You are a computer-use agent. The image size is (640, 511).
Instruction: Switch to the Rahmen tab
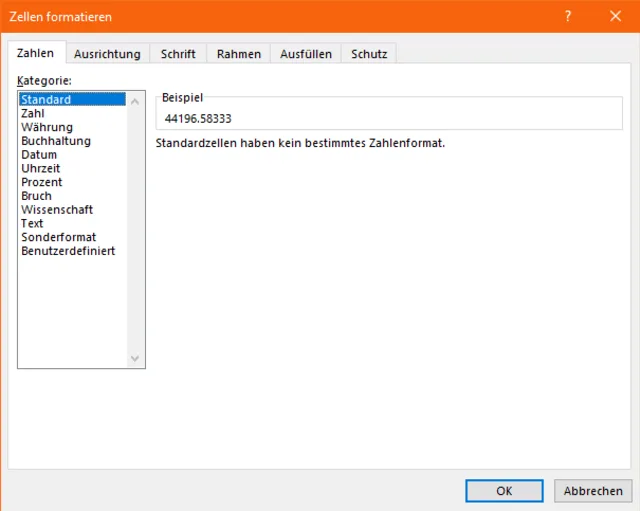pos(239,54)
